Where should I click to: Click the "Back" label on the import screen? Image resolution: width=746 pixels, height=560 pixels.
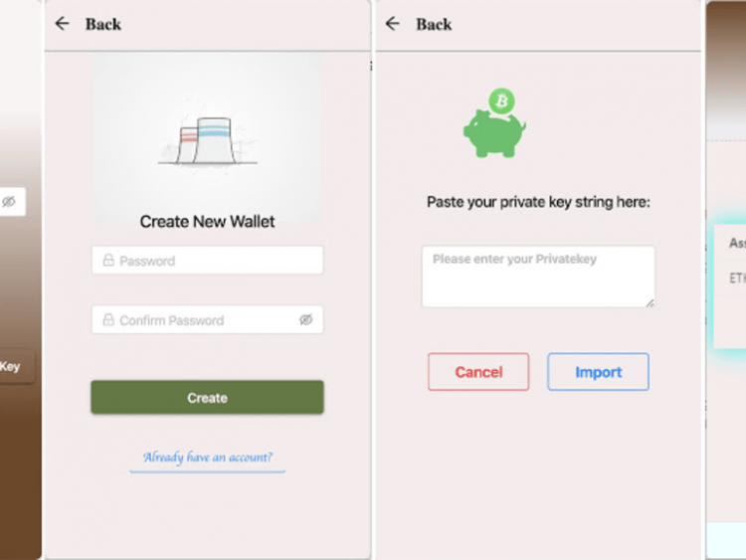point(434,24)
